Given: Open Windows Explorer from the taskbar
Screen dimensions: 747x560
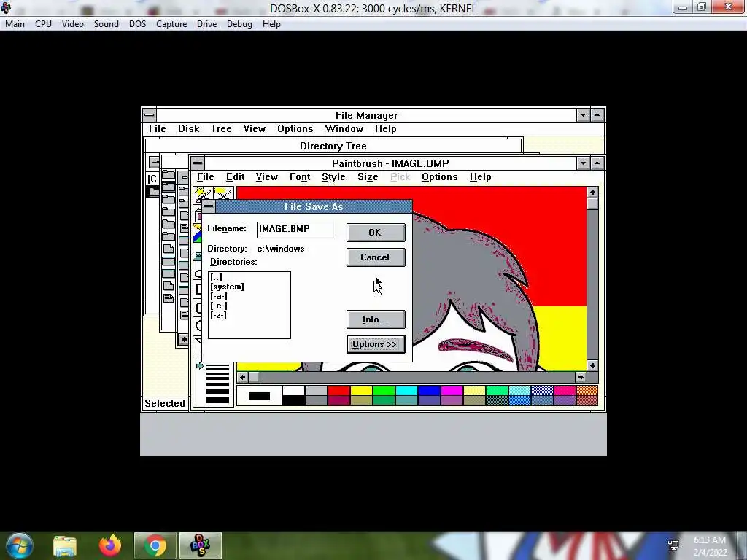Looking at the screenshot, I should pos(65,545).
